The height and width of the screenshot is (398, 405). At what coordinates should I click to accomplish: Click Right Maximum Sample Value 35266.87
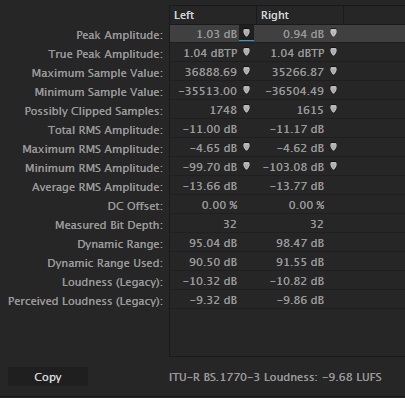(x=298, y=72)
